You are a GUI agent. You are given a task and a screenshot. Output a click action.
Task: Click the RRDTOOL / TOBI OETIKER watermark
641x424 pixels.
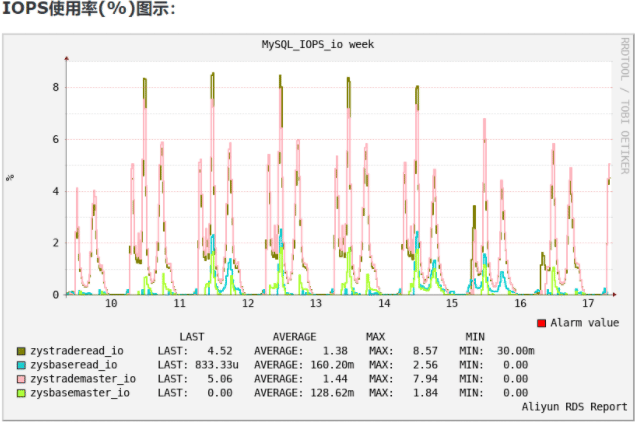625,106
